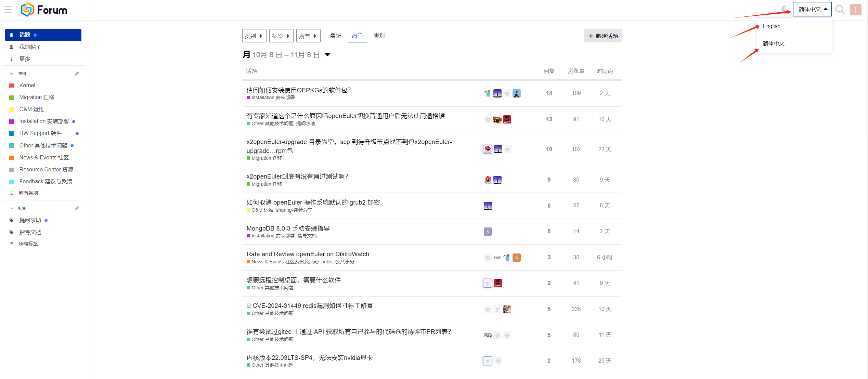Click the 更多 three-dot icon

[x=11, y=59]
